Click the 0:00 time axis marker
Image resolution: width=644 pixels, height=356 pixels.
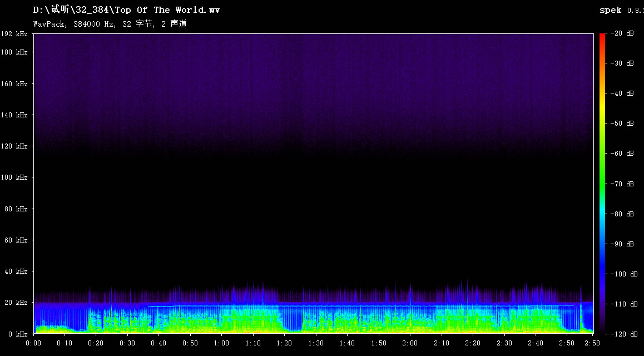(33, 343)
